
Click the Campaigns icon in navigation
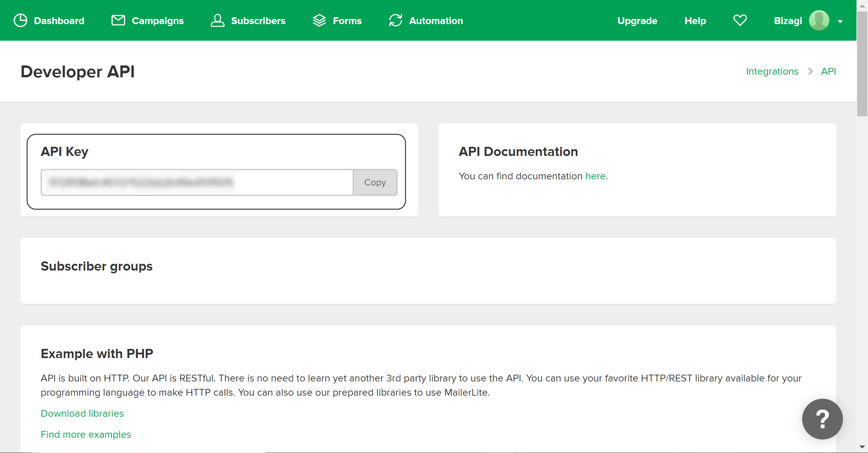(118, 21)
